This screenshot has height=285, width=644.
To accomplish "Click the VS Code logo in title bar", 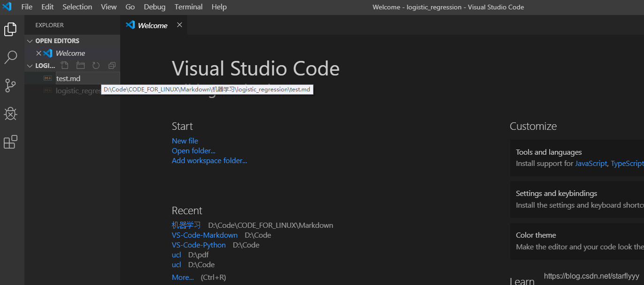I will [7, 7].
